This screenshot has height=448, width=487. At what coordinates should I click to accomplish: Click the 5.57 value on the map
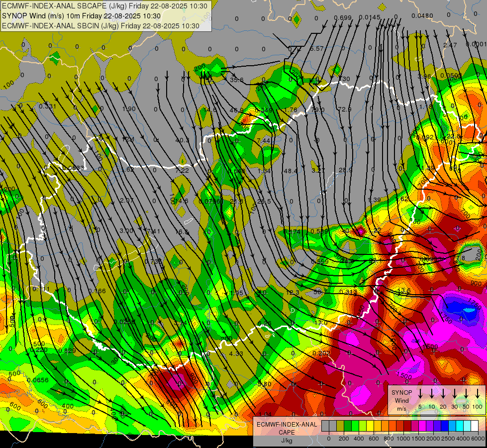[x=317, y=48]
